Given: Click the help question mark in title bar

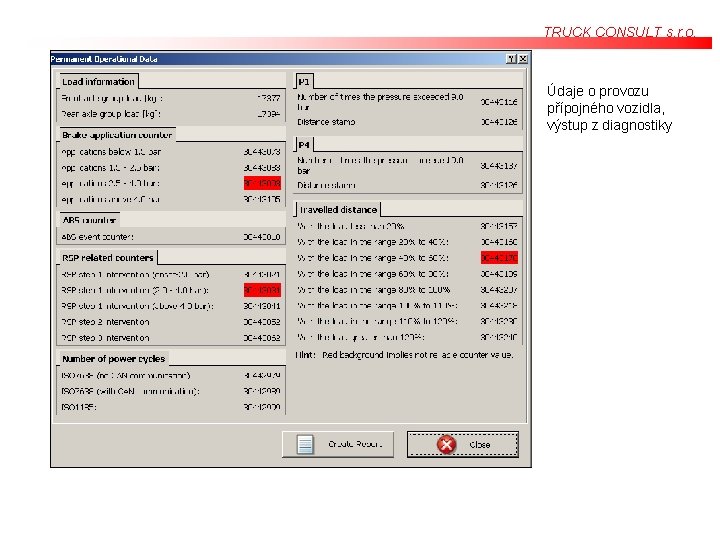Looking at the screenshot, I should click(512, 59).
